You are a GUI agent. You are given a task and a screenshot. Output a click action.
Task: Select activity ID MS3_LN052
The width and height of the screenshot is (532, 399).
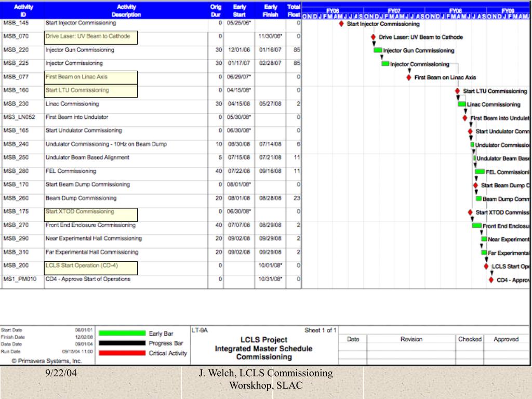tap(19, 117)
